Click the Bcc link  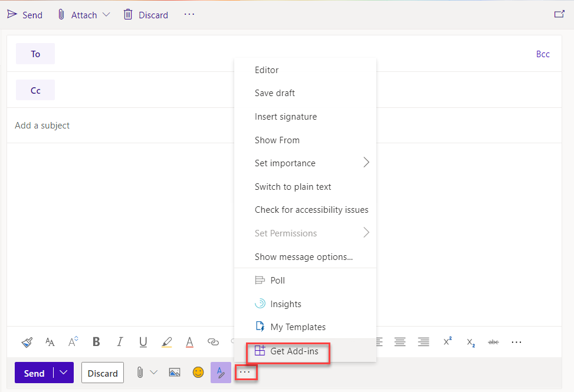click(x=543, y=54)
